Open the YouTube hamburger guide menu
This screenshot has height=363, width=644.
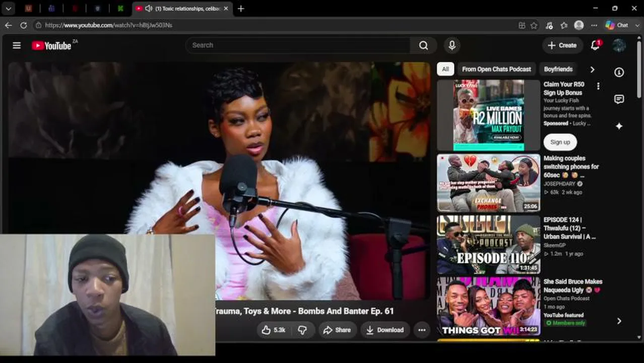(17, 45)
